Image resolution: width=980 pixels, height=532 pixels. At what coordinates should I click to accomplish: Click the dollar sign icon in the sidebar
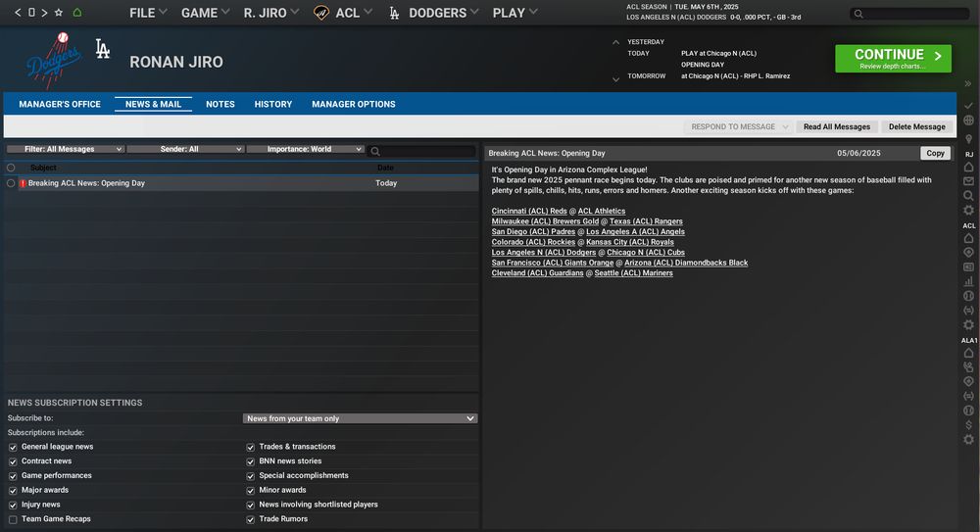tap(968, 425)
